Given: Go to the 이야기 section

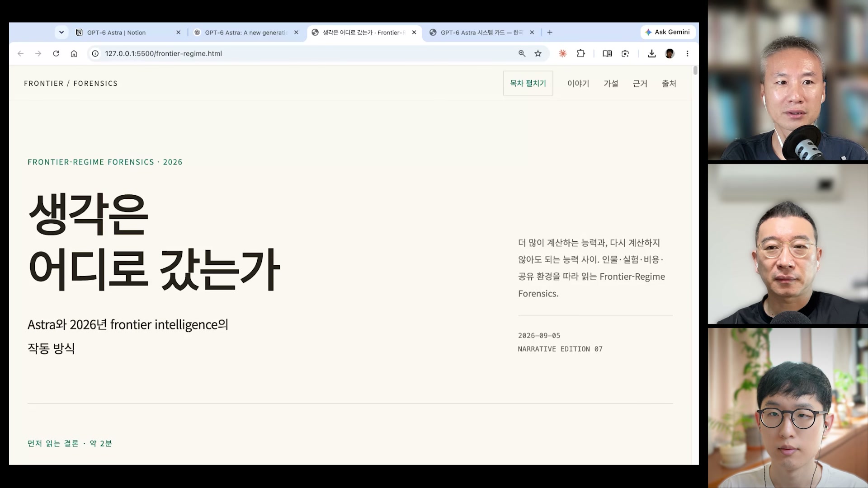Looking at the screenshot, I should (x=578, y=84).
